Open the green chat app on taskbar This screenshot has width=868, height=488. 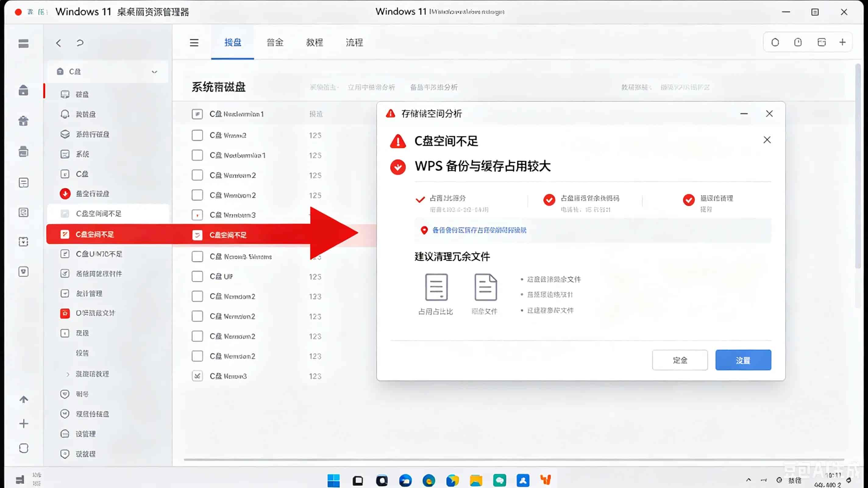click(x=500, y=480)
